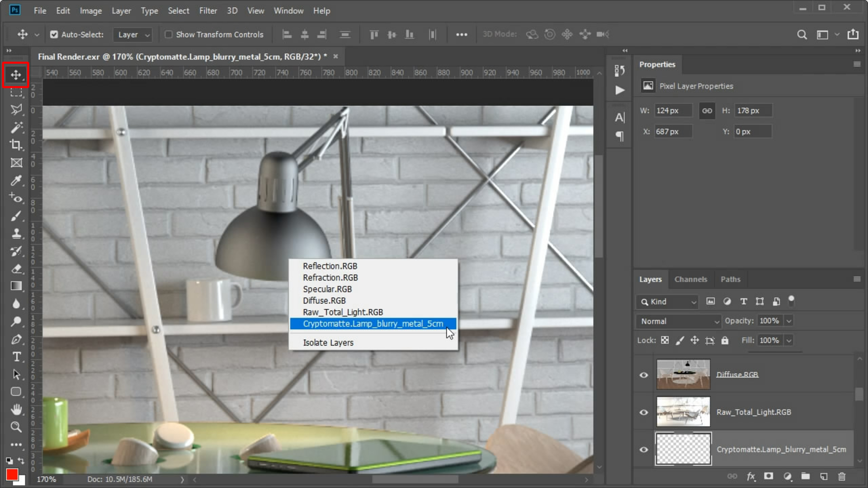Toggle visibility of Cryptomatte.Lamp_blurry_metal_5cm layer
Image resolution: width=868 pixels, height=488 pixels.
(644, 449)
